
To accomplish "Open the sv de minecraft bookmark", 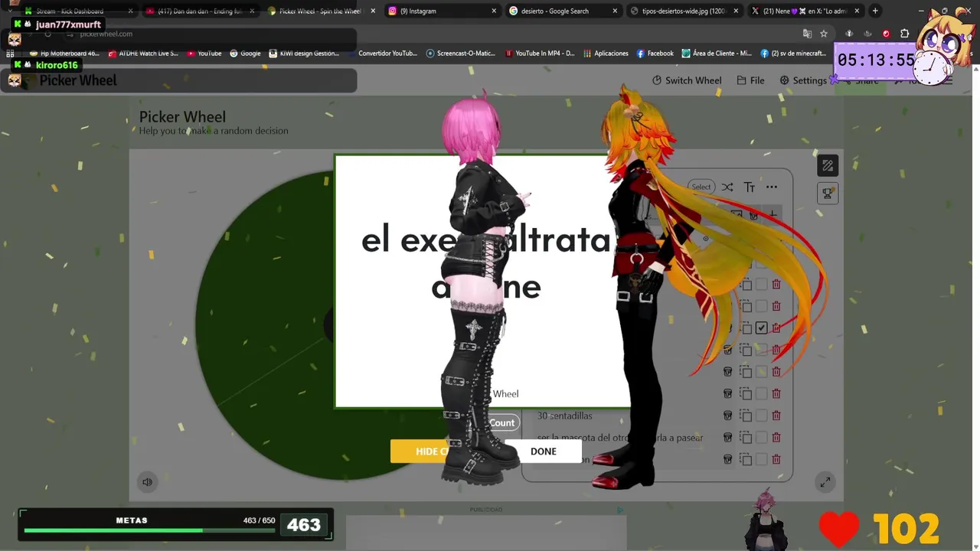I will [x=793, y=54].
